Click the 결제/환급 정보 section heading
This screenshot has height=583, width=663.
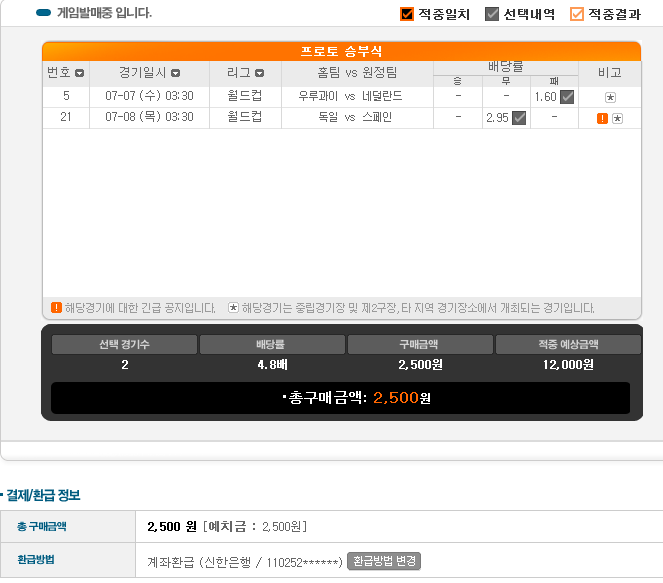(x=43, y=495)
